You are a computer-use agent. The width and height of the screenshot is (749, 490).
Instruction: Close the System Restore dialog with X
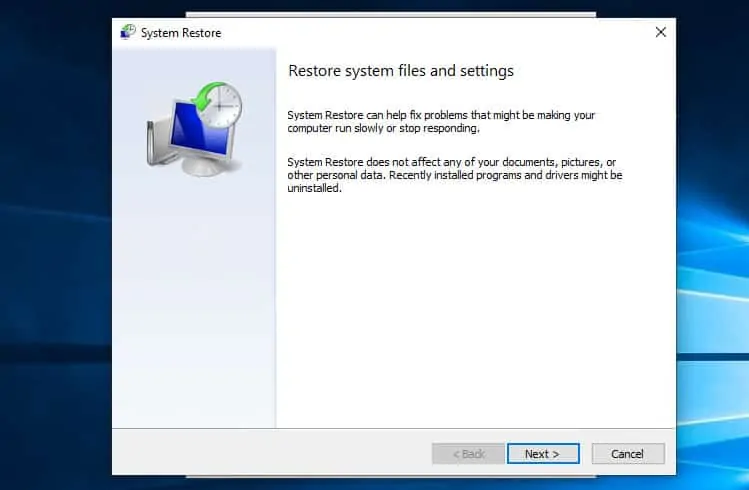coord(660,32)
